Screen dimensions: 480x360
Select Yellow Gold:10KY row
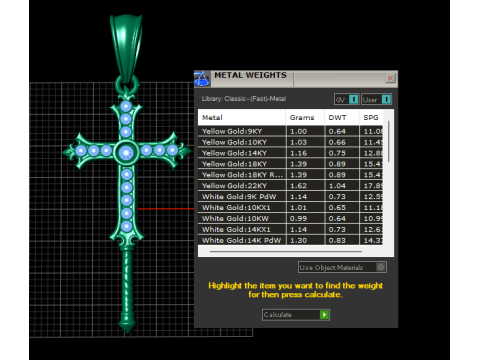click(290, 142)
